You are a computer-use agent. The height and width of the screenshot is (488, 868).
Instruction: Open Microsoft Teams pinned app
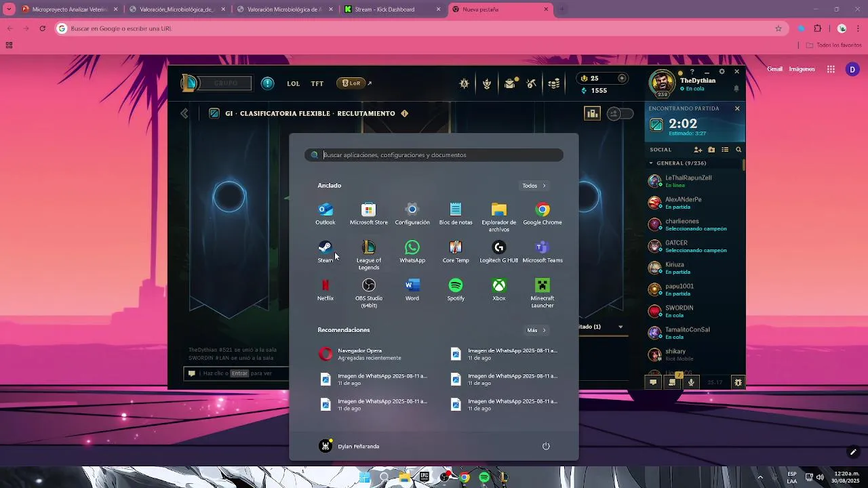[542, 252]
